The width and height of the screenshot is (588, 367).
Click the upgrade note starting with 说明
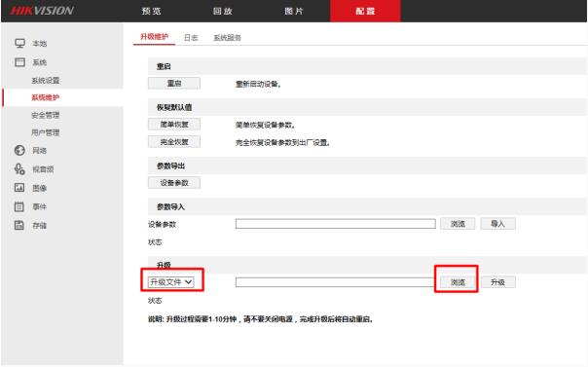(261, 319)
